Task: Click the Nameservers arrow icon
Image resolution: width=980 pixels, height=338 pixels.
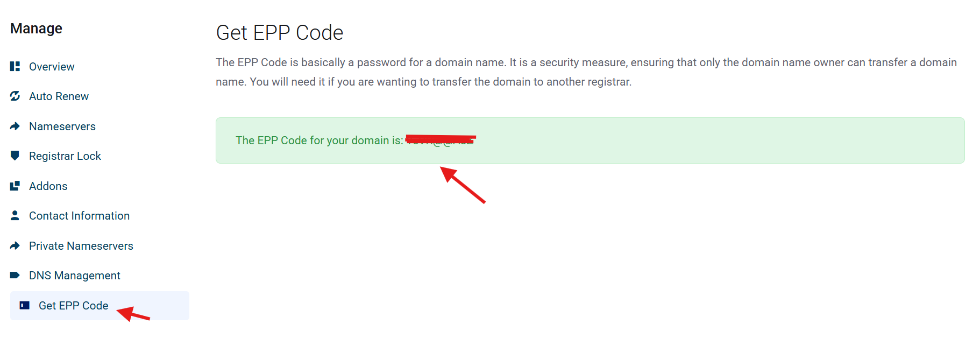Action: 15,126
